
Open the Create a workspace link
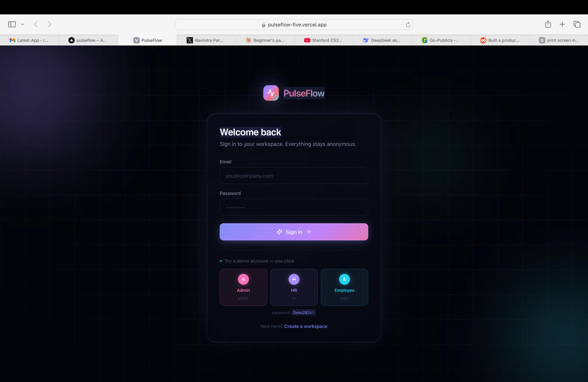pos(306,326)
